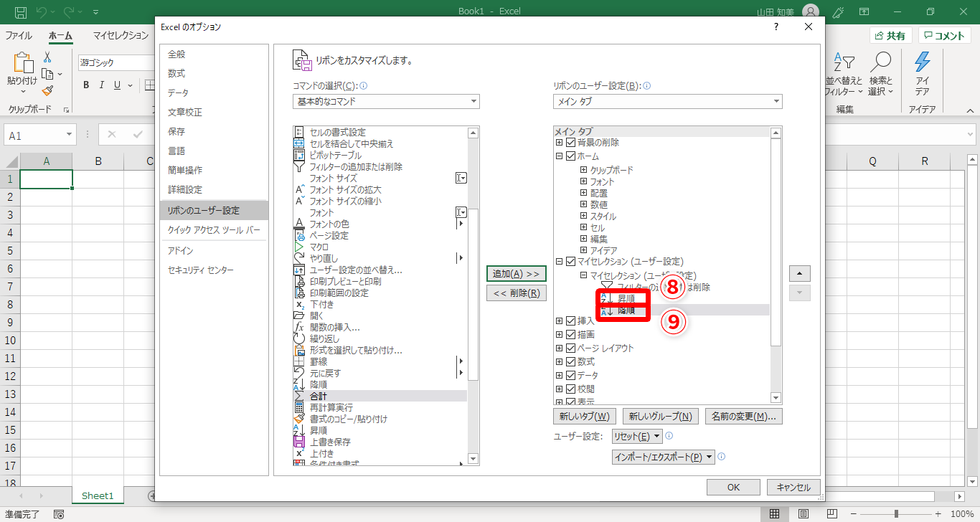Click the 新しいグループ button
980x522 pixels.
[x=660, y=416]
